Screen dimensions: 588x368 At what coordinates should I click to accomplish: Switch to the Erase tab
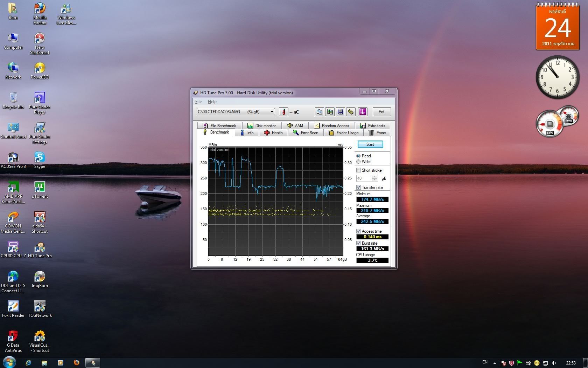[x=377, y=133]
